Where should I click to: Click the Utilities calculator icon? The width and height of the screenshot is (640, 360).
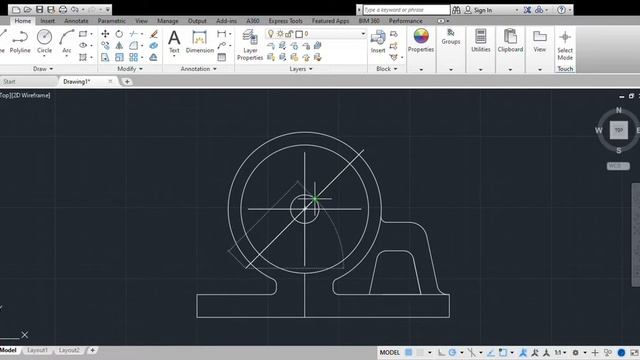(481, 40)
